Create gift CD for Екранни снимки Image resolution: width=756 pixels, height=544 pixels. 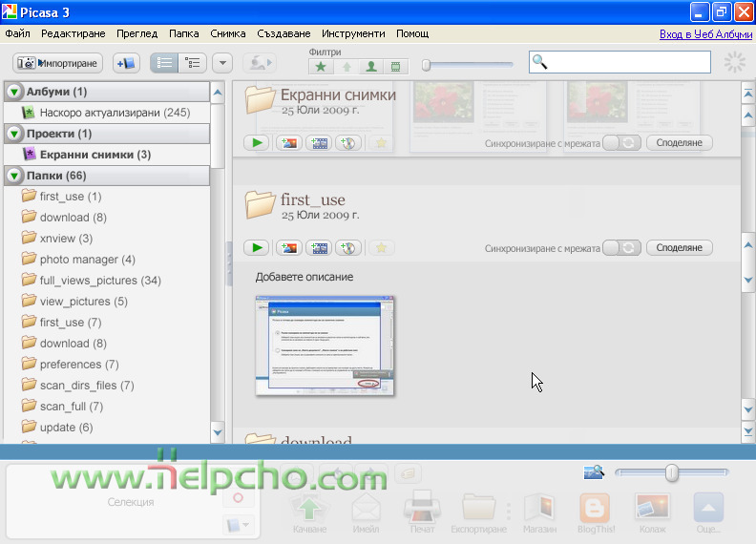tap(348, 143)
